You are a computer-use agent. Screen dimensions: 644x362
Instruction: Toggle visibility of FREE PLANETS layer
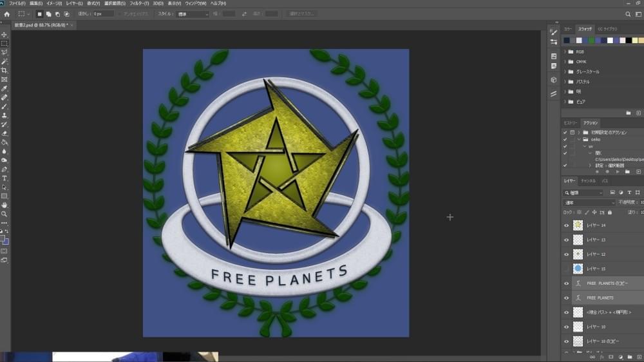(566, 298)
